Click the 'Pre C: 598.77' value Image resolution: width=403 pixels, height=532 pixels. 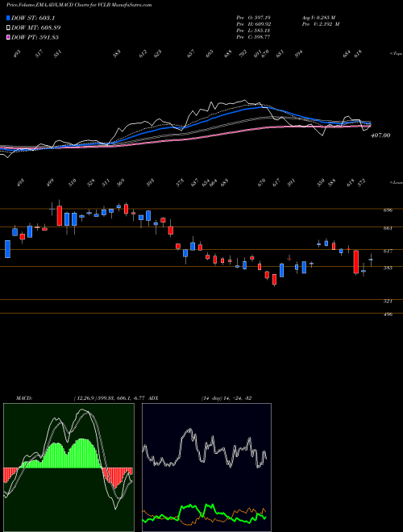click(x=253, y=37)
